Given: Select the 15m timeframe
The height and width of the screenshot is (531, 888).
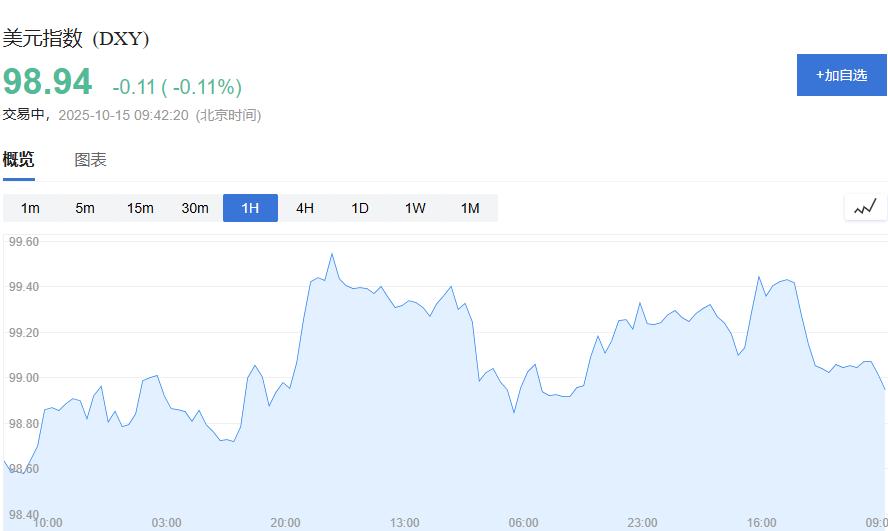Looking at the screenshot, I should [140, 208].
